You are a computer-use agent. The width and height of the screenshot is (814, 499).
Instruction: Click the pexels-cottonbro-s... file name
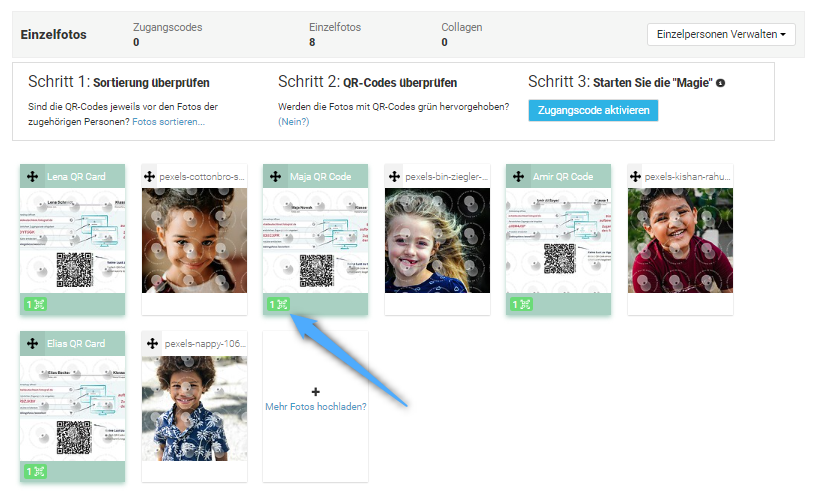coord(202,177)
